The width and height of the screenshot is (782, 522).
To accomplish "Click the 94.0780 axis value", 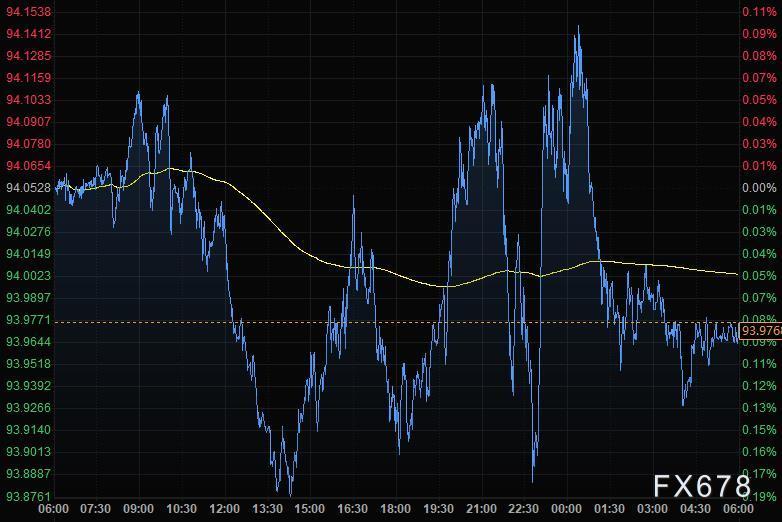I will click(28, 143).
